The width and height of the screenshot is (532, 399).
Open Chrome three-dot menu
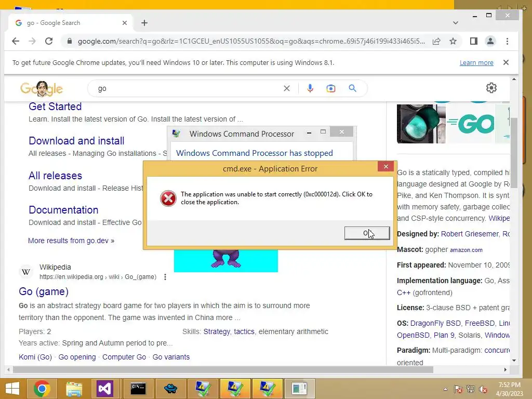point(507,41)
